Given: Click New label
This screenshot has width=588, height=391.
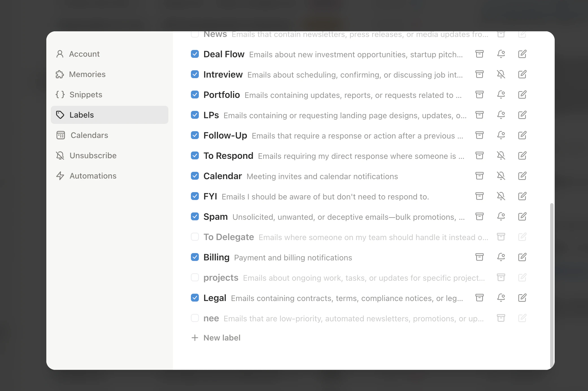Looking at the screenshot, I should [221, 338].
